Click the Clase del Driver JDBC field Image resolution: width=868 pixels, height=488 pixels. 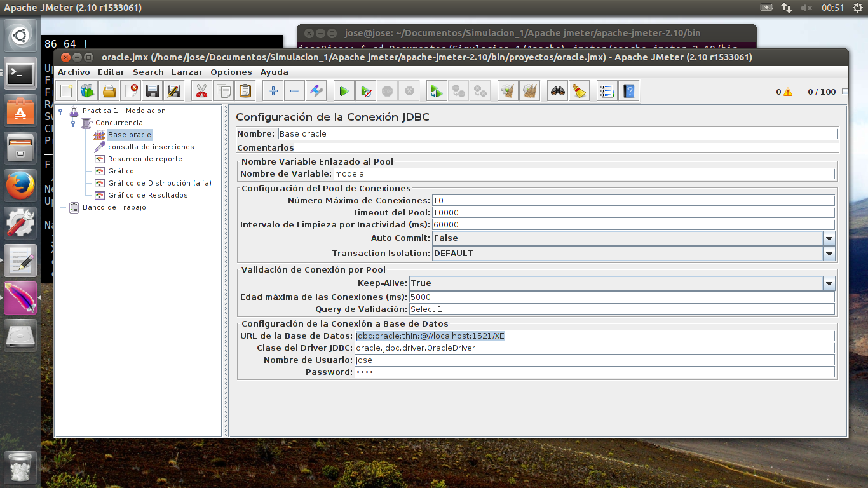595,348
